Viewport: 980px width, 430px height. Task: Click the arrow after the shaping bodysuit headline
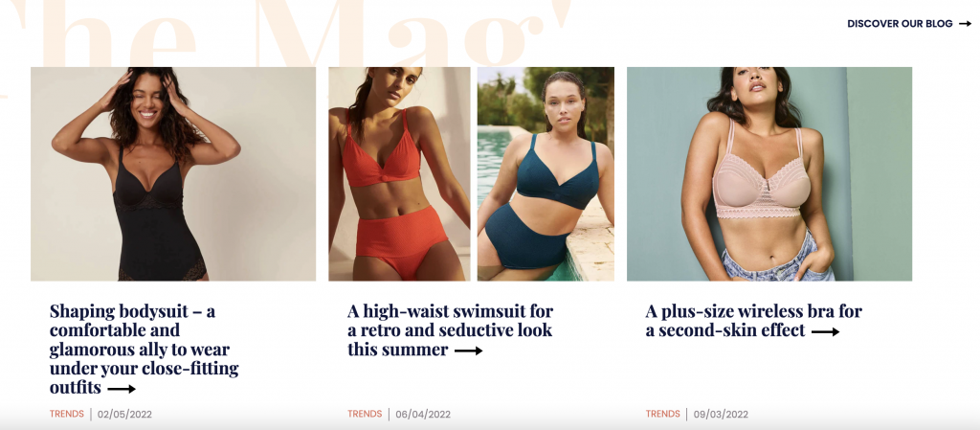coord(122,389)
